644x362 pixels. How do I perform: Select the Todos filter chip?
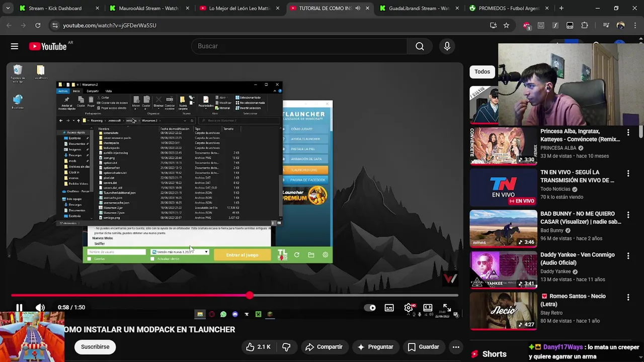click(x=482, y=71)
